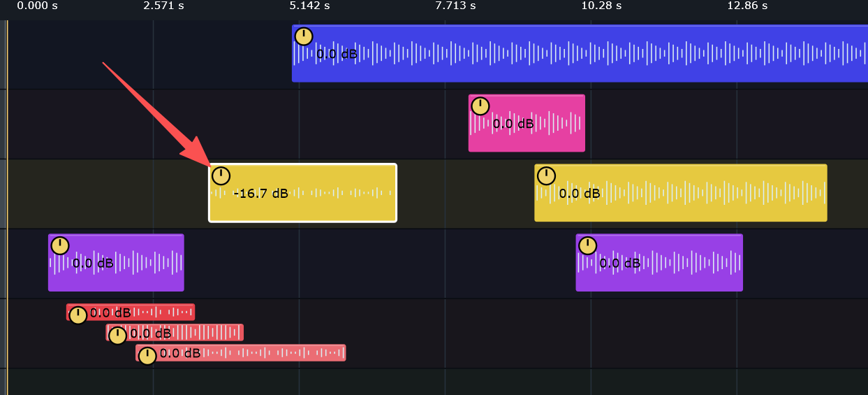Viewport: 868px width, 395px height.
Task: Click the 5.142 s ruler label
Action: (x=309, y=6)
